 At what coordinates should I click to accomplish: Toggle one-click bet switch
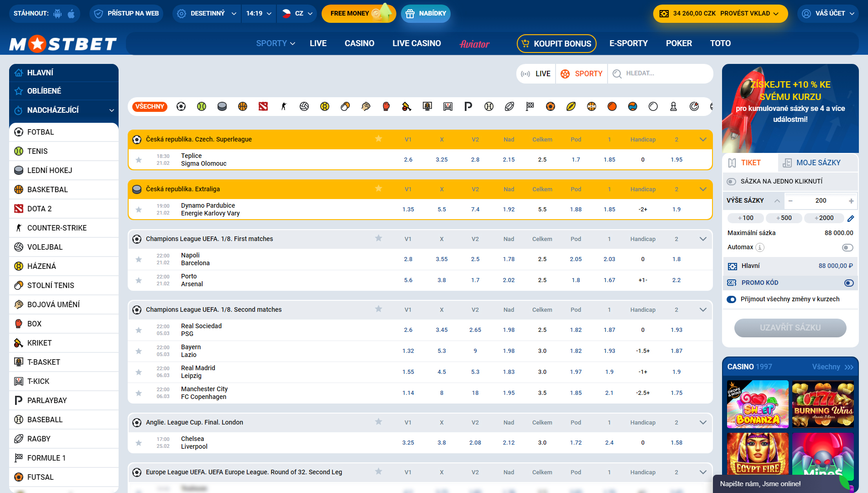[x=732, y=182]
